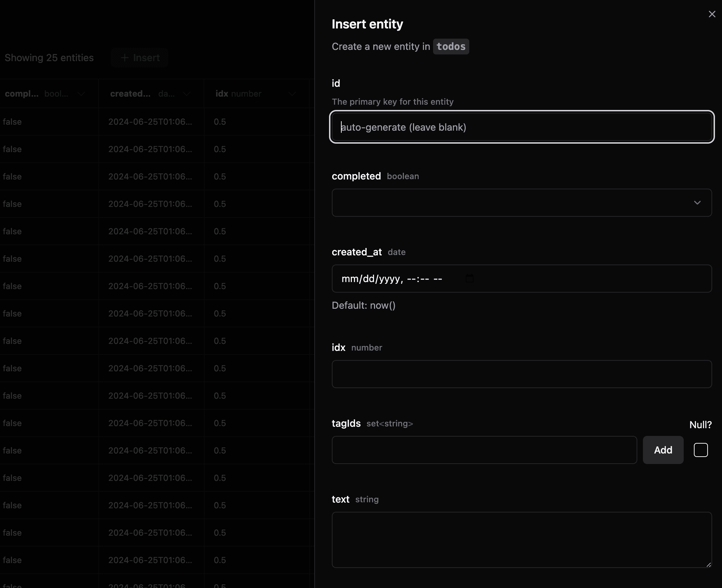
Task: Click the tagIds text input
Action: click(484, 450)
